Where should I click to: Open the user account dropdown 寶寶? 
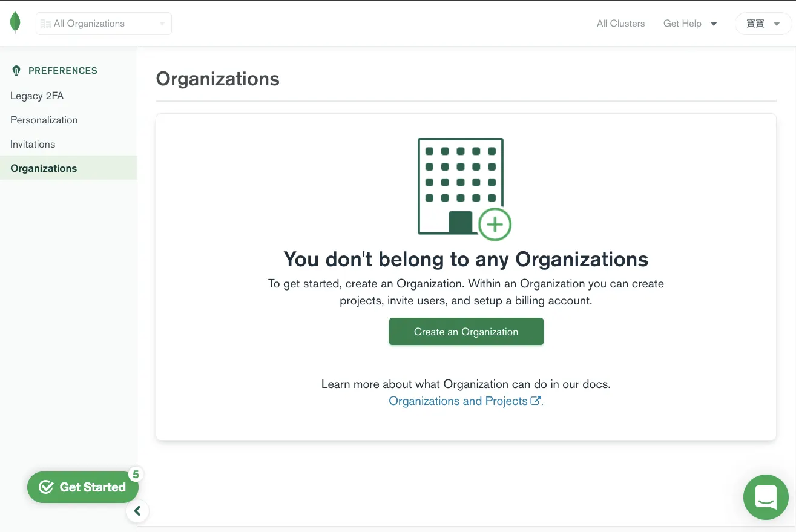[x=763, y=24]
